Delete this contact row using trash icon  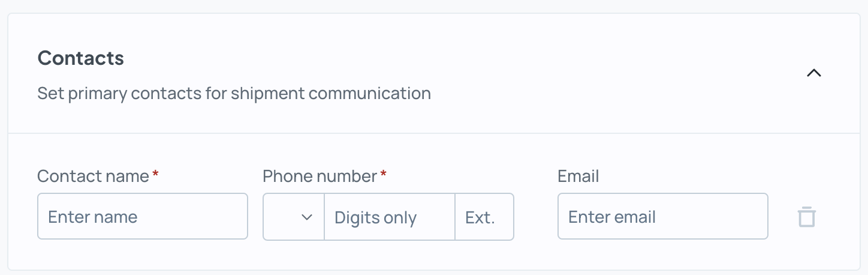click(x=807, y=217)
